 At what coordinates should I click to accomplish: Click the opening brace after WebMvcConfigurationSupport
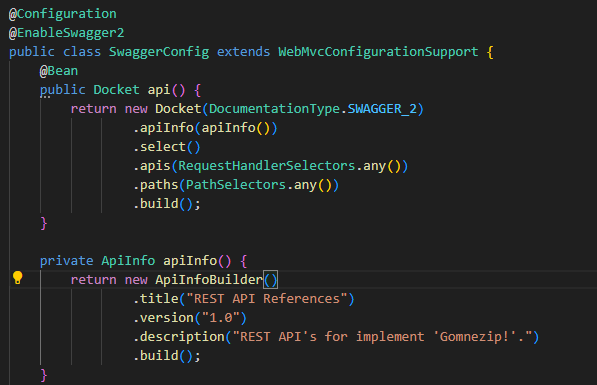point(490,52)
